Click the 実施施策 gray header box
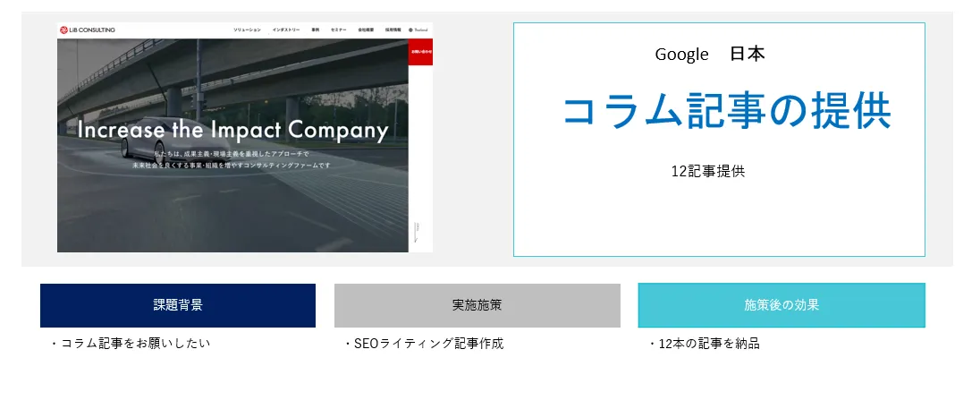The height and width of the screenshot is (409, 980). point(477,305)
